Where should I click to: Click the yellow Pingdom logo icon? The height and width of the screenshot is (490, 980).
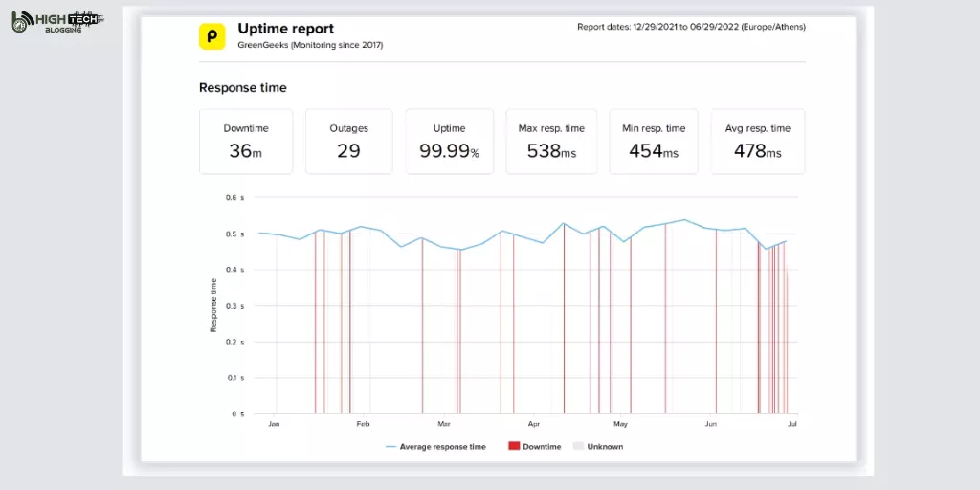pyautogui.click(x=212, y=36)
